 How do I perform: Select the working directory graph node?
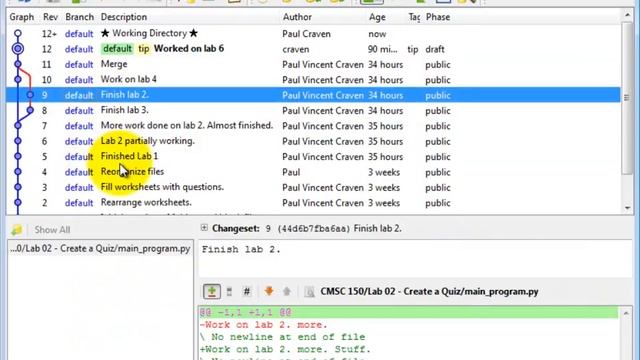click(x=18, y=33)
